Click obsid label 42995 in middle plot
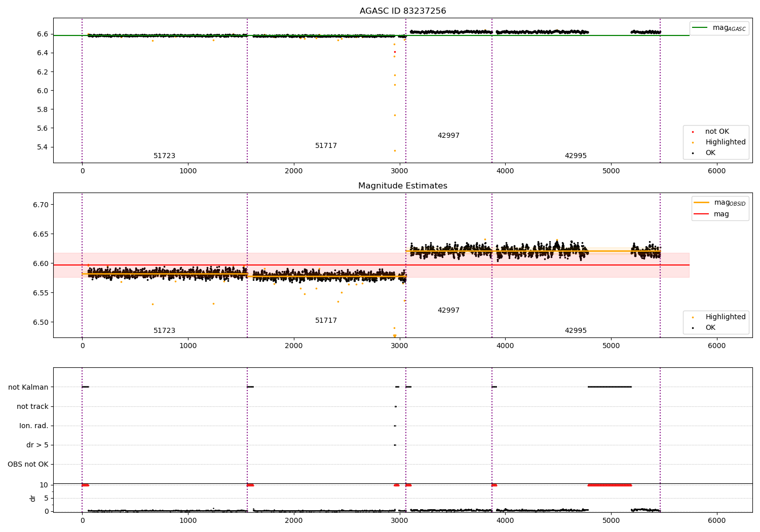760x532 pixels. pos(576,331)
